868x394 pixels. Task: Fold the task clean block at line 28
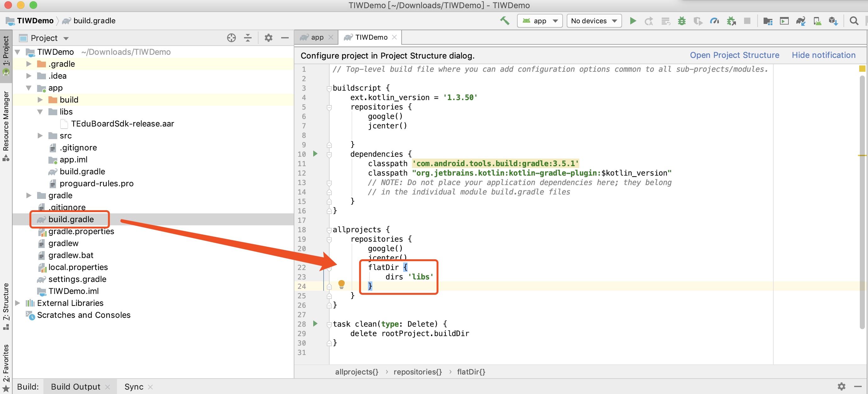point(329,324)
